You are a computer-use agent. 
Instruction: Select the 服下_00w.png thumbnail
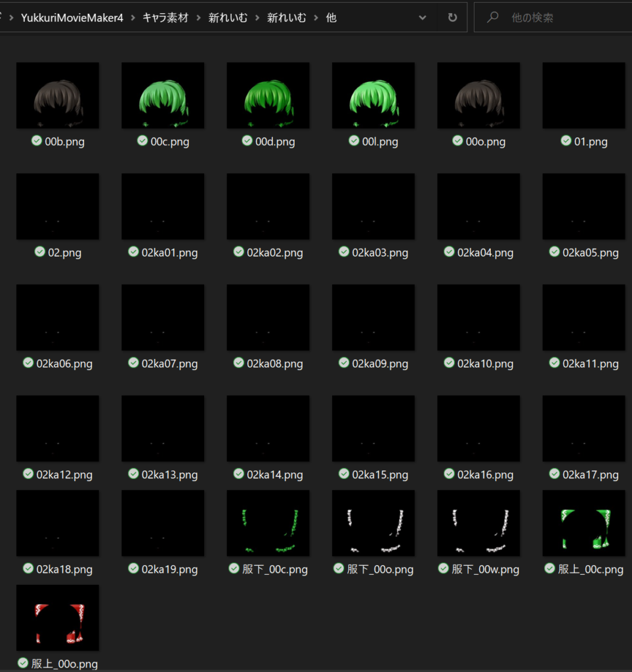478,523
